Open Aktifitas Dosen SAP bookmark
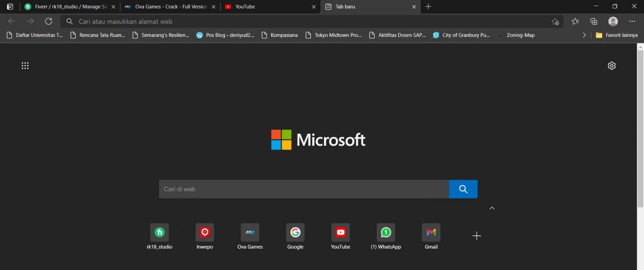 tap(398, 35)
